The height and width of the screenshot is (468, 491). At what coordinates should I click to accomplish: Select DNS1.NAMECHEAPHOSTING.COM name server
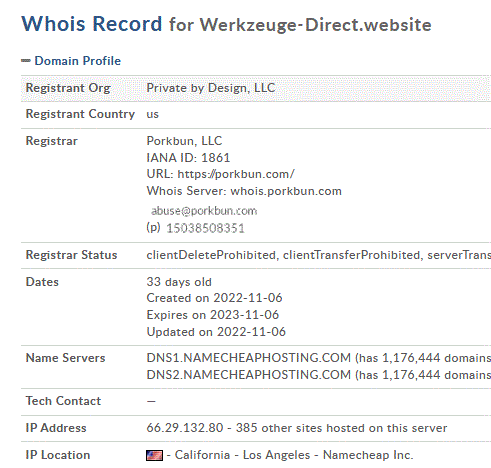(249, 358)
